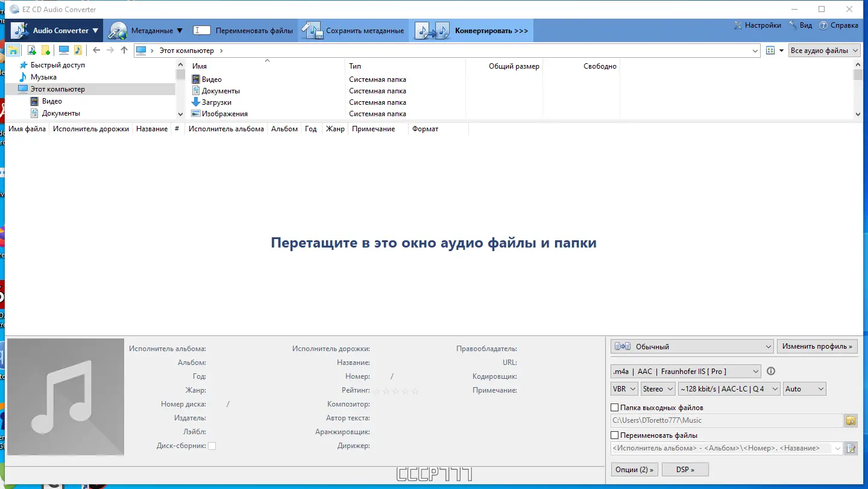Click the music folder toolbar icon
This screenshot has height=489, width=868.
tap(78, 50)
